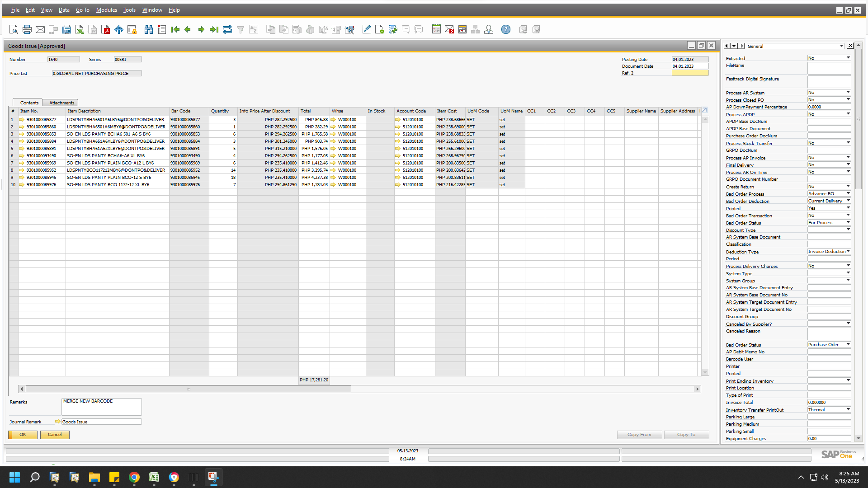
Task: Click the Export to Excel icon
Action: tap(80, 30)
